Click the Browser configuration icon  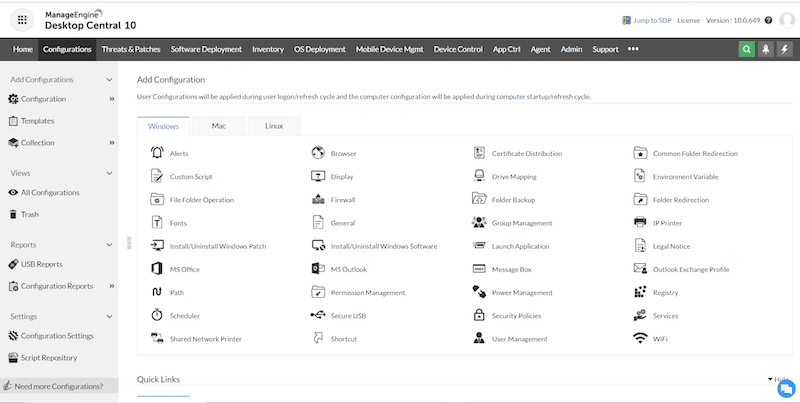click(x=318, y=153)
